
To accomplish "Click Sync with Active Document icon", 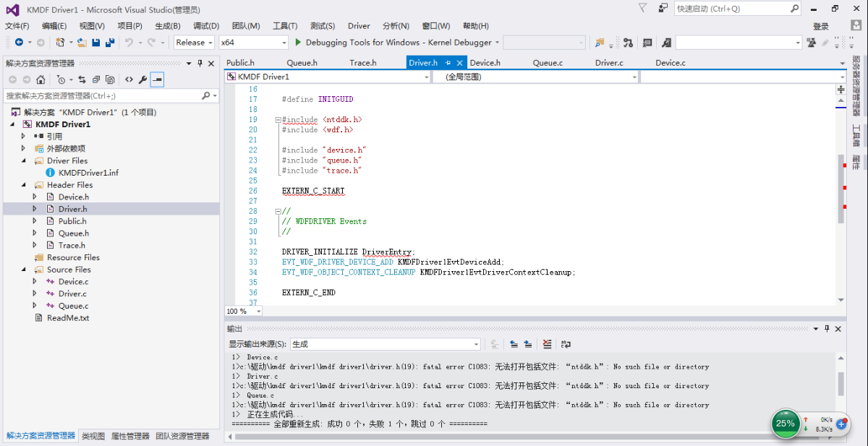I will [x=82, y=80].
